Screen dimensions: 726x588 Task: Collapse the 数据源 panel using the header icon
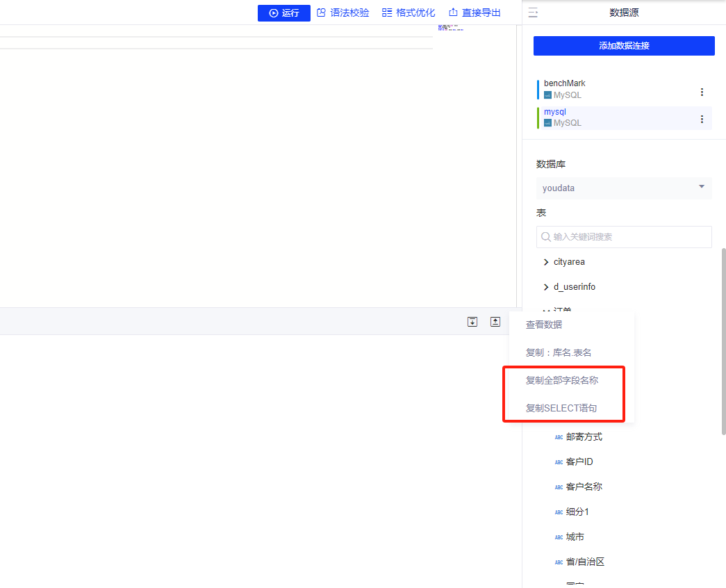click(x=533, y=13)
